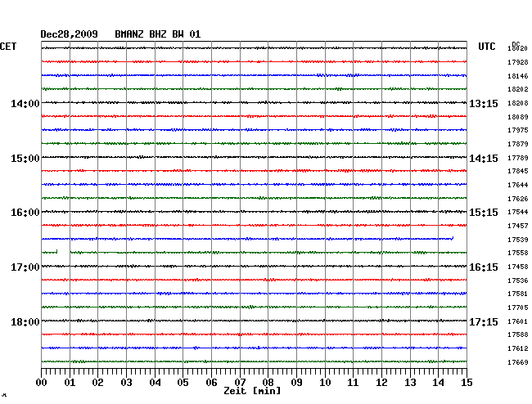Click minute tick label "09" on time axis
The image size is (532, 404).
click(296, 383)
